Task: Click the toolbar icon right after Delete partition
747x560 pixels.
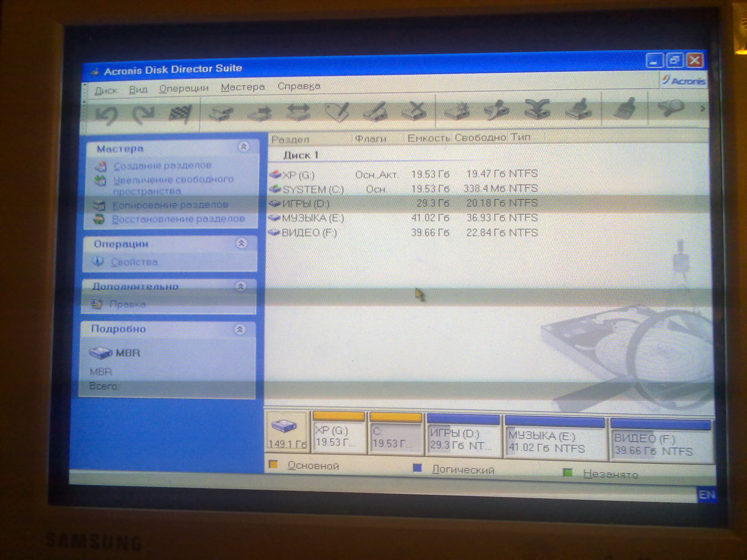Action: pyautogui.click(x=457, y=110)
